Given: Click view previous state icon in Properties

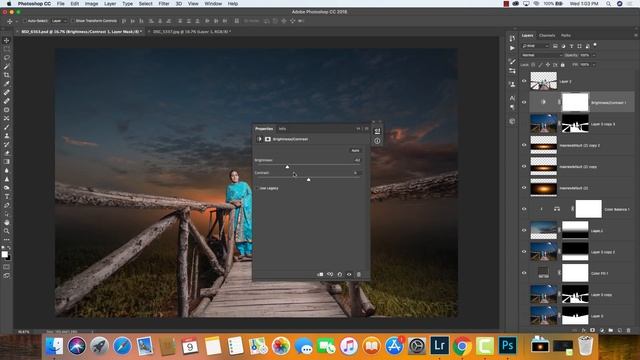Looking at the screenshot, I should (330, 274).
